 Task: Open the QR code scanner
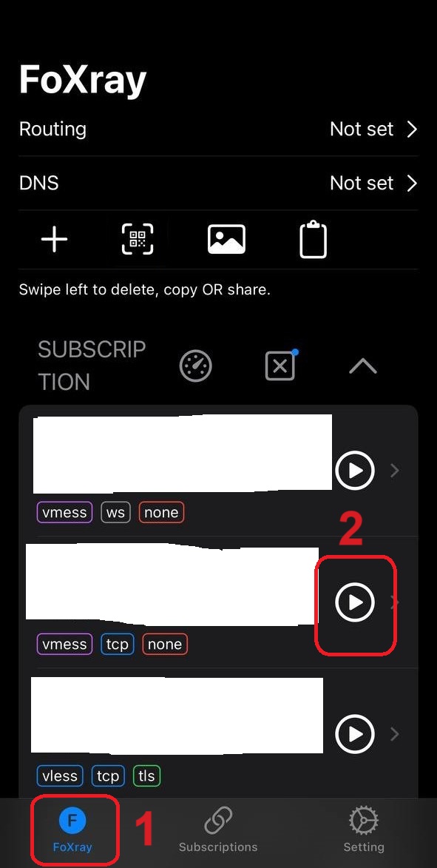coord(138,239)
